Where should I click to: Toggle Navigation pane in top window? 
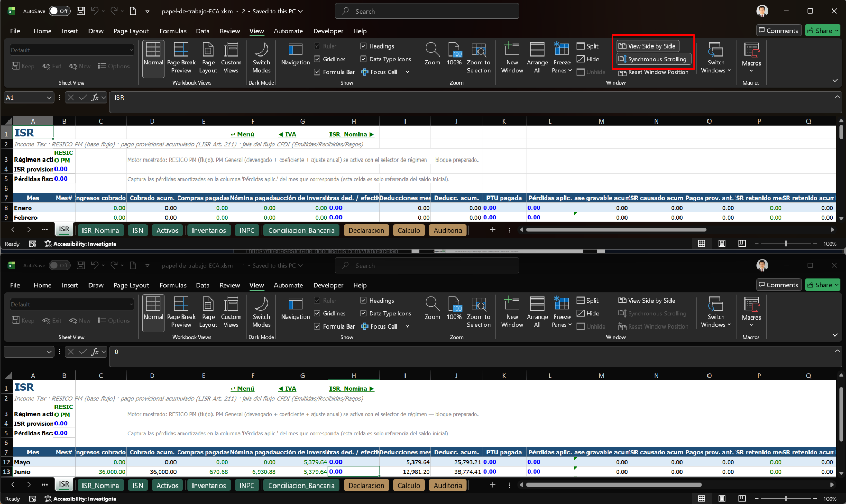click(295, 55)
